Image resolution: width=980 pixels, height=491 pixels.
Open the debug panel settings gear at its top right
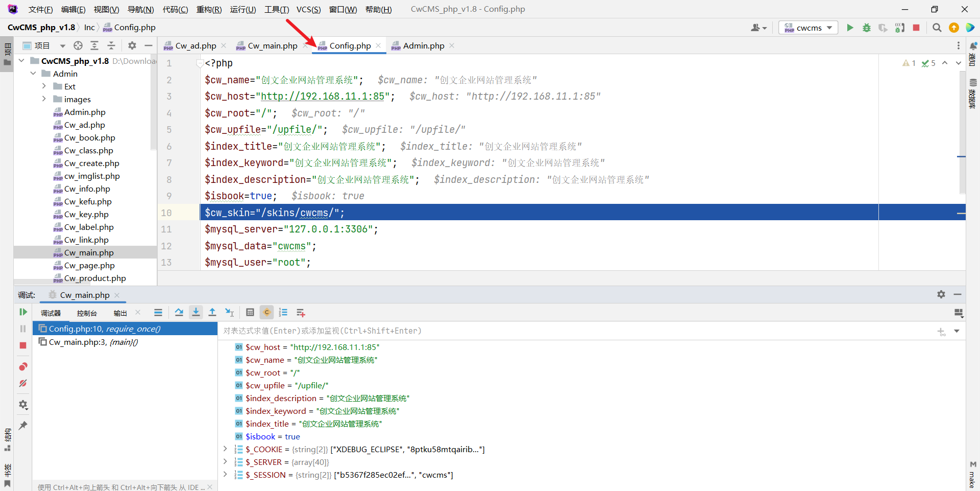click(941, 294)
